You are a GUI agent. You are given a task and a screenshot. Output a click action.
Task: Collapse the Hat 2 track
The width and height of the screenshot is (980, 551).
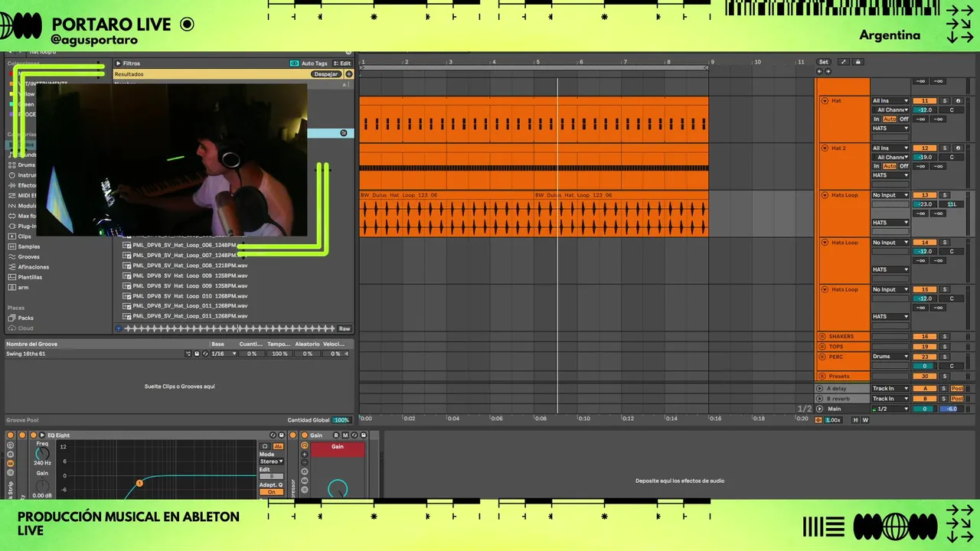click(x=825, y=148)
